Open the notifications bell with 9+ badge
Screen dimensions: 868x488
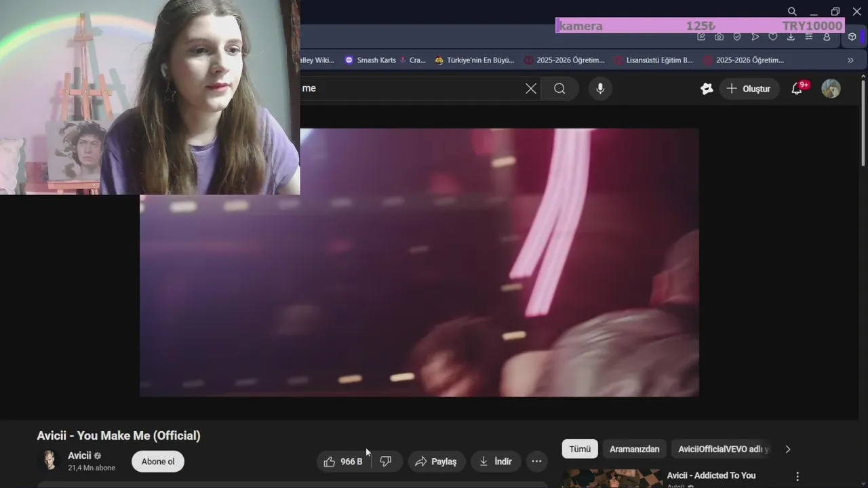click(797, 89)
